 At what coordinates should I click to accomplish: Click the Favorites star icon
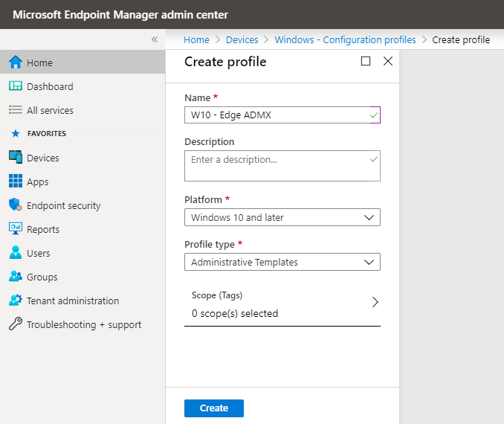coord(16,133)
